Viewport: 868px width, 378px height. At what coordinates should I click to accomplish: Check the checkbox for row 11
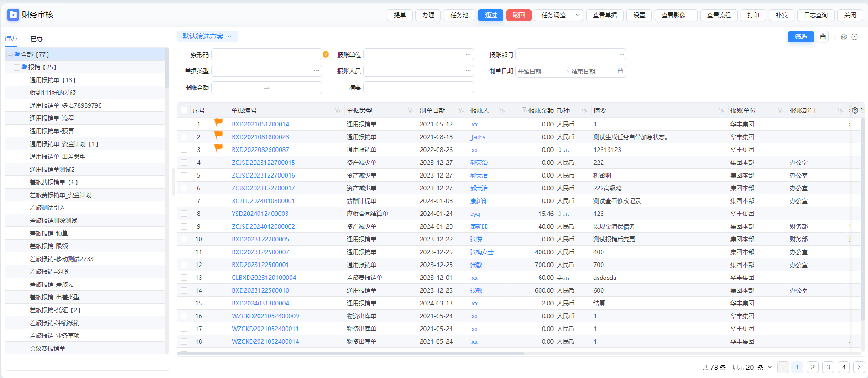[184, 252]
